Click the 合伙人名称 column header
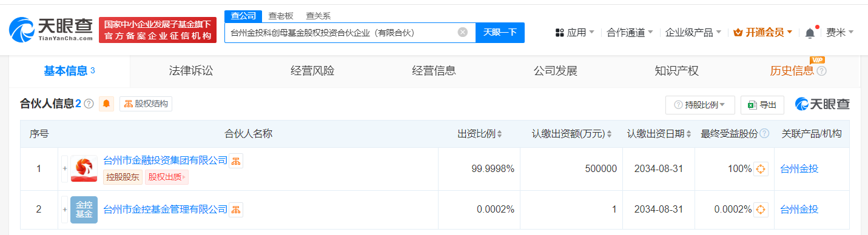Image resolution: width=868 pixels, height=235 pixels. 248,134
